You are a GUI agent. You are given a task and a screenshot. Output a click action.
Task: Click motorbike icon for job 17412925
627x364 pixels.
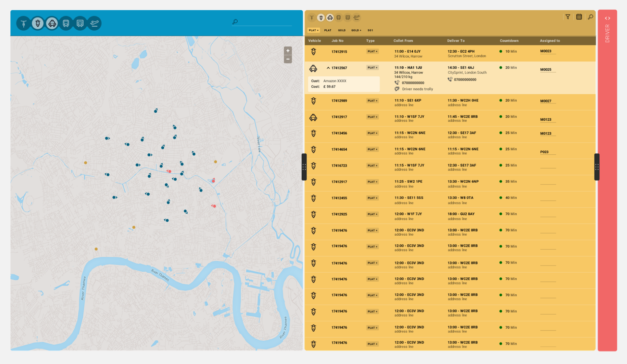(x=313, y=214)
